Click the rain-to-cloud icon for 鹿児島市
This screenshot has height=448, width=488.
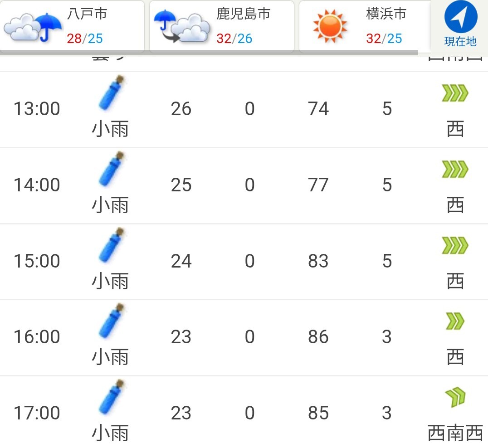[182, 26]
